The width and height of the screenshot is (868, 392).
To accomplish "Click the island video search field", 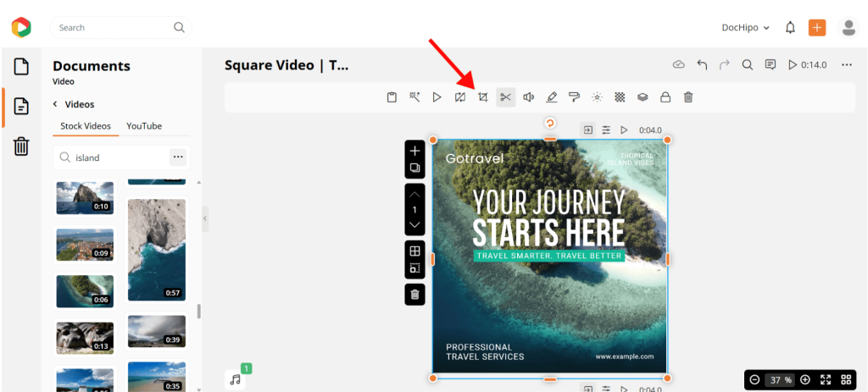I will tap(111, 157).
